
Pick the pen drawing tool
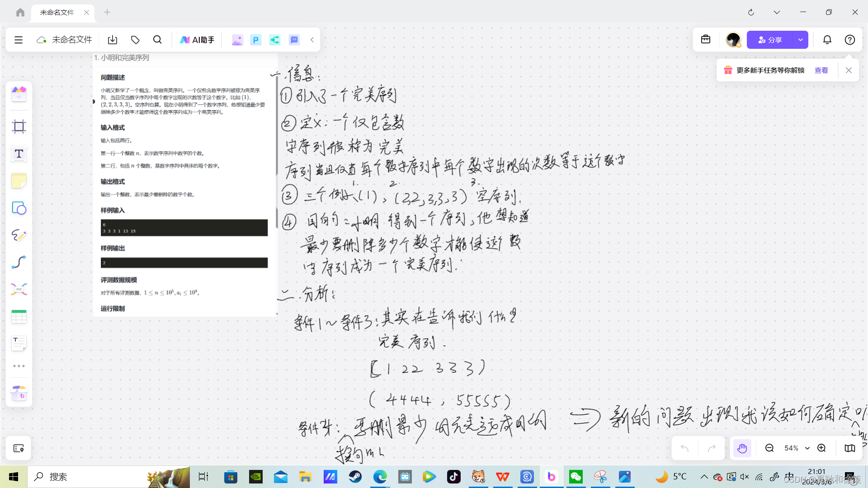pyautogui.click(x=19, y=235)
